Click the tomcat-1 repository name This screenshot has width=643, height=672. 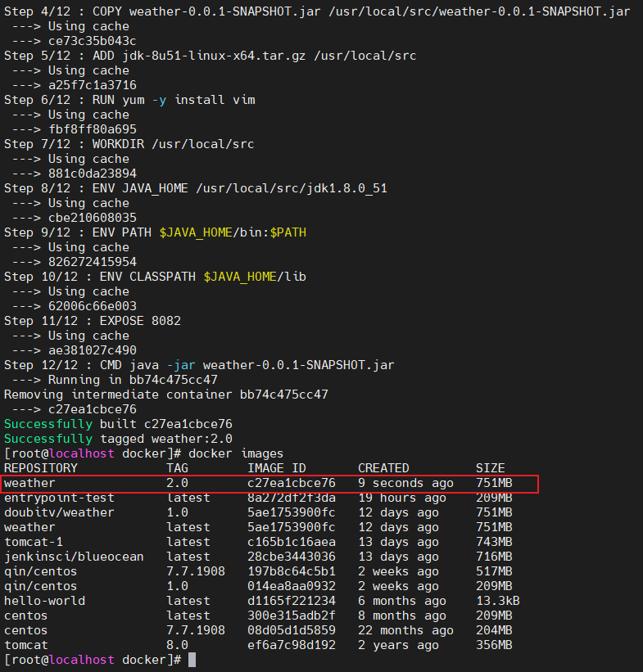(x=34, y=542)
